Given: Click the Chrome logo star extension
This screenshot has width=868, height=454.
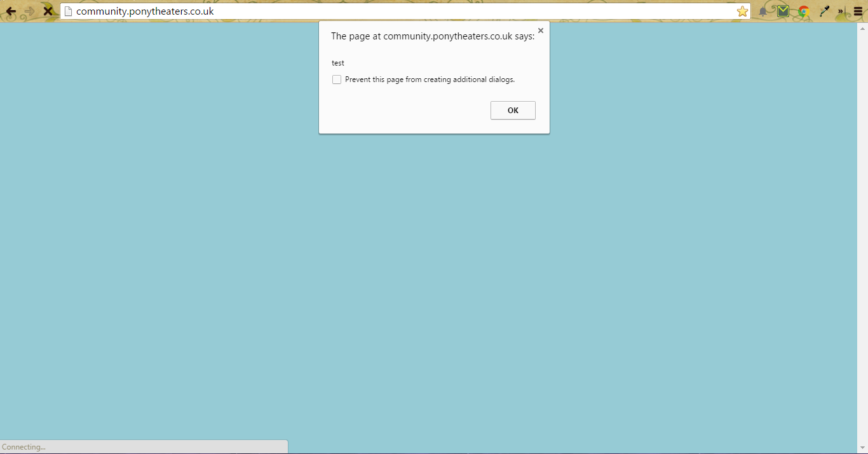Looking at the screenshot, I should pyautogui.click(x=804, y=11).
